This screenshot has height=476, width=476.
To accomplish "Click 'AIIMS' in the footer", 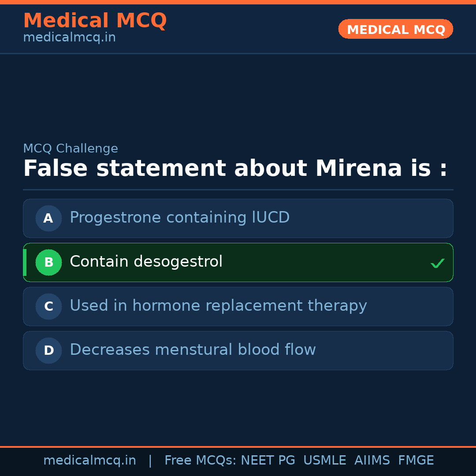I will click(x=372, y=461).
